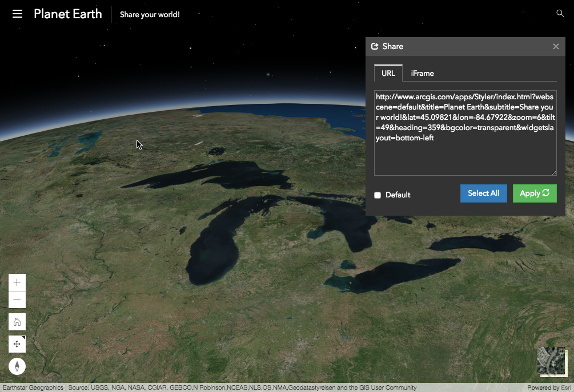The height and width of the screenshot is (392, 574).
Task: Open the Esri link in the attribution
Action: [x=566, y=387]
